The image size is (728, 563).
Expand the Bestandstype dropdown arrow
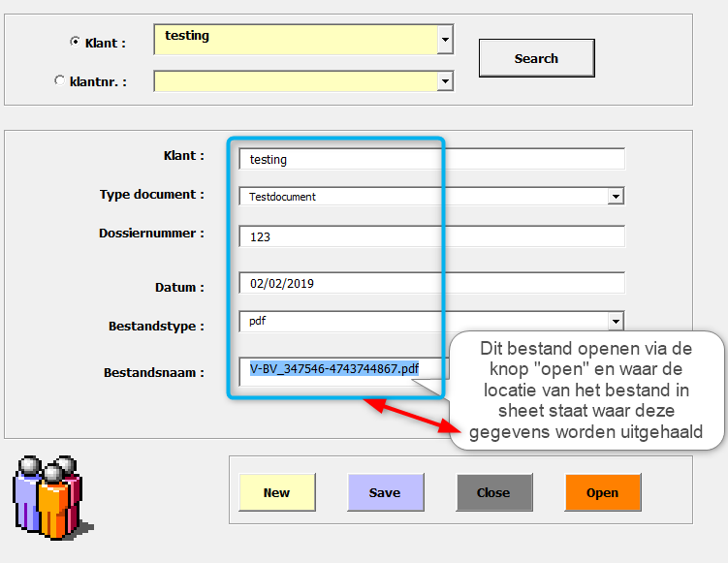point(616,321)
